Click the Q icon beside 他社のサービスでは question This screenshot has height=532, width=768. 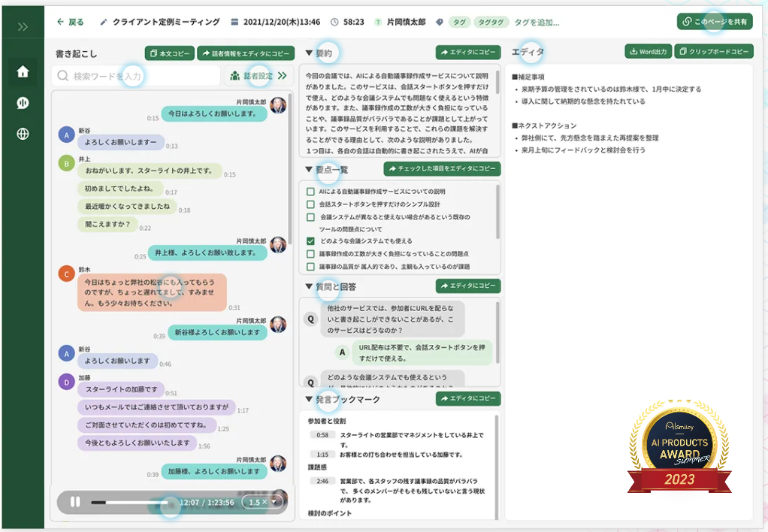pos(310,319)
